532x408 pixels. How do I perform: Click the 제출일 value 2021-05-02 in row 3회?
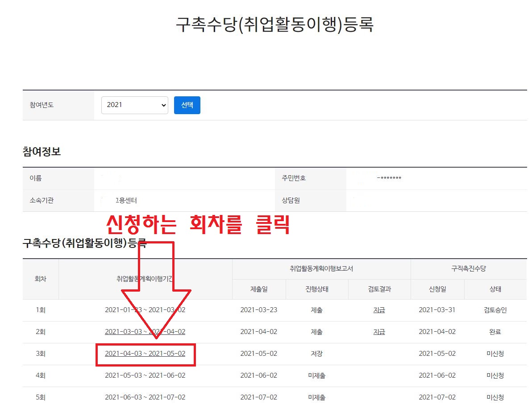[x=259, y=354]
